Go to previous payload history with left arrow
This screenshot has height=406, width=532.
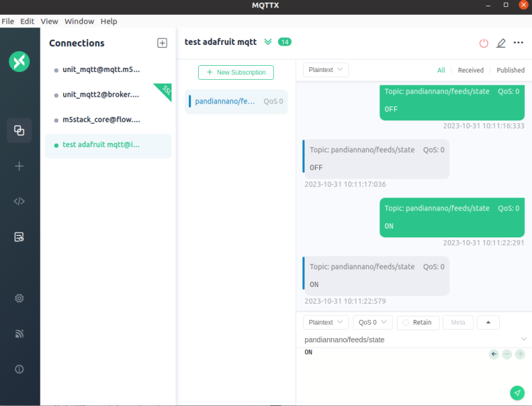(x=494, y=354)
